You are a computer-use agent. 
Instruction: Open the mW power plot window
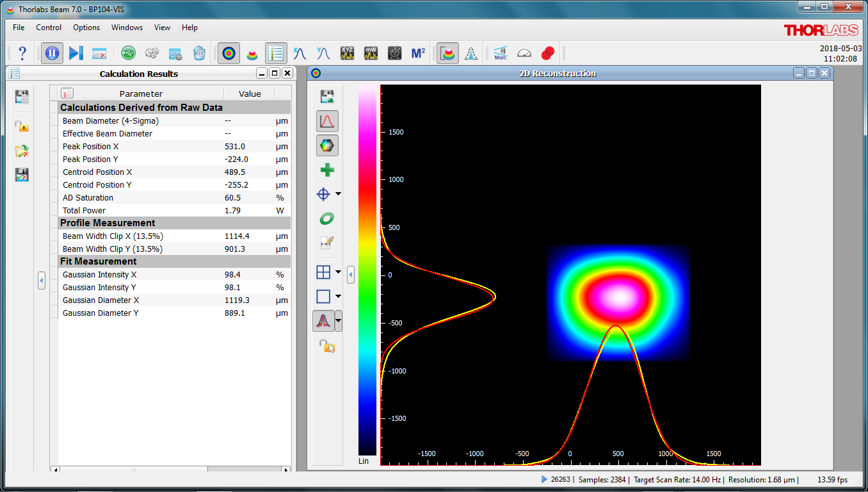(x=371, y=53)
